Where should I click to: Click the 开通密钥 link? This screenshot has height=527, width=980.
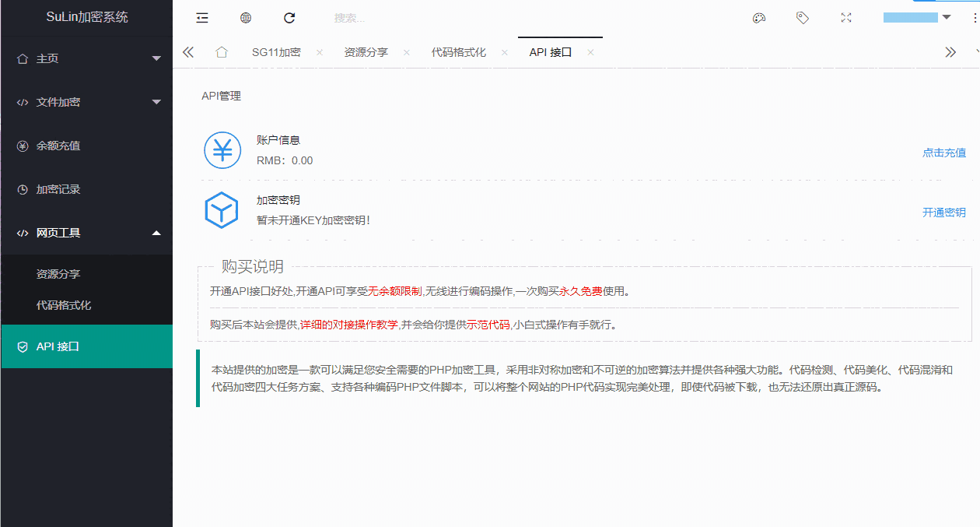[943, 213]
